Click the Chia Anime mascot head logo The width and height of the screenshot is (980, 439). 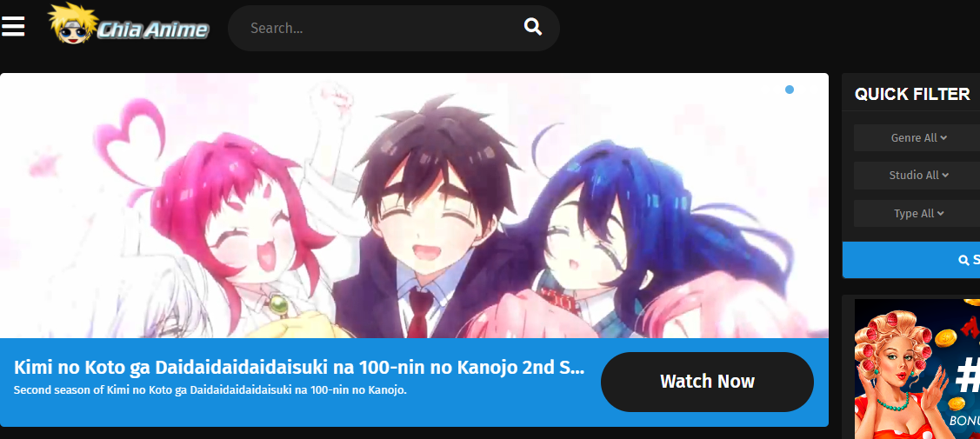click(72, 23)
